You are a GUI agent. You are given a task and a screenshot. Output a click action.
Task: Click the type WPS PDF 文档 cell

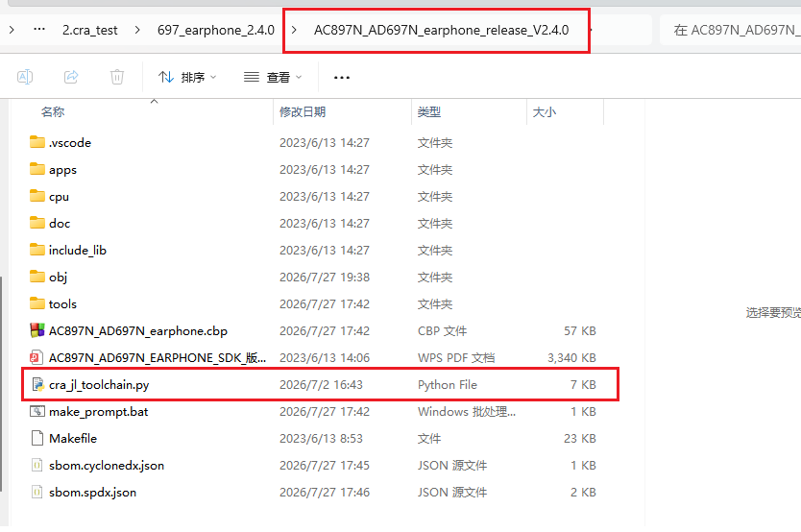pyautogui.click(x=456, y=358)
